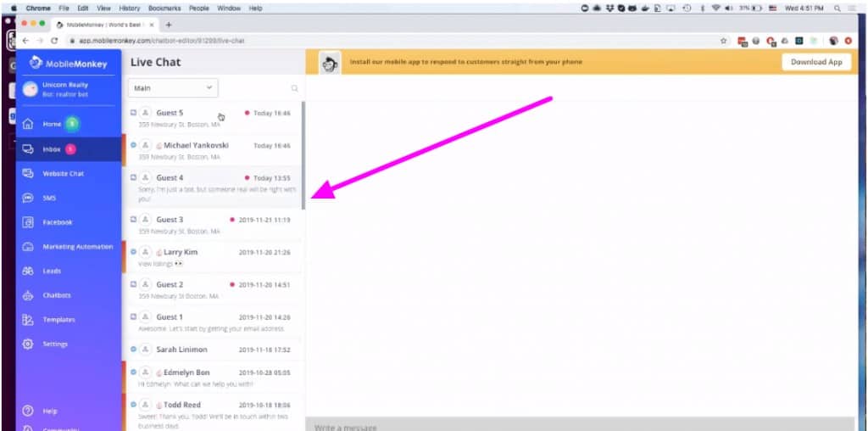Click the web chat icon beside Guest 3
This screenshot has width=868, height=431.
(x=133, y=220)
